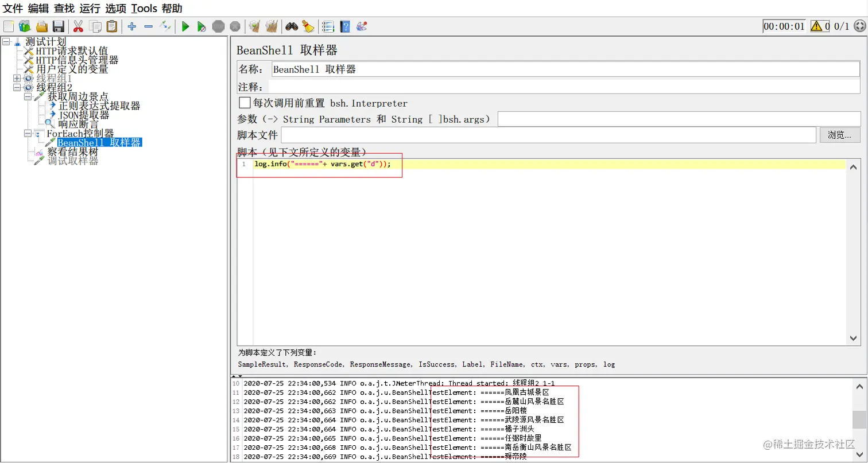This screenshot has width=868, height=463.
Task: Open the 运行 menu
Action: 89,8
